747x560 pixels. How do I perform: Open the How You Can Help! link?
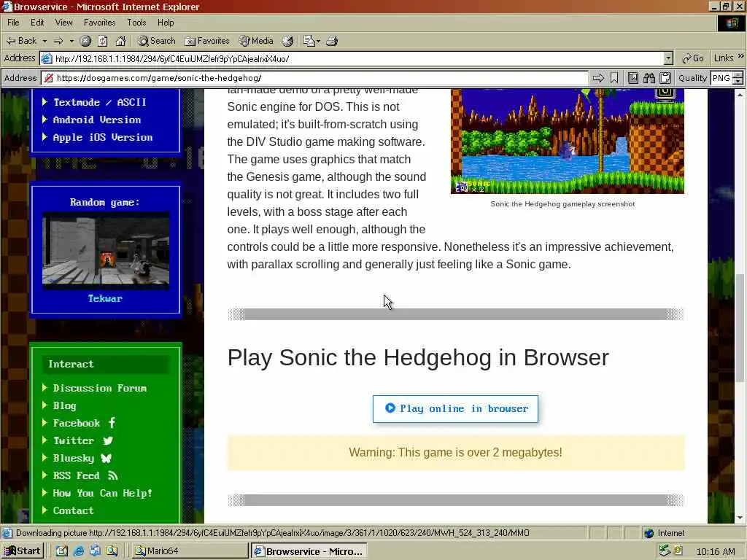[x=102, y=493]
